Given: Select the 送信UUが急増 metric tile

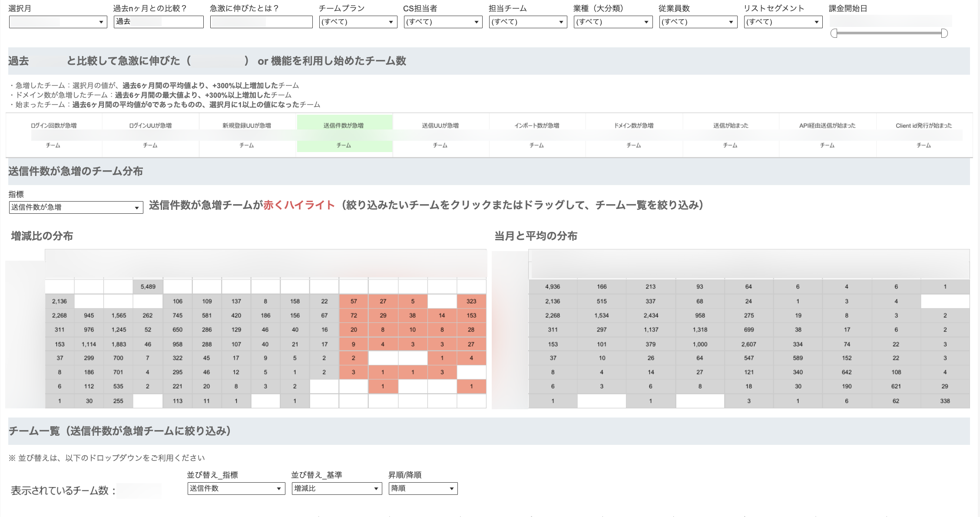Looking at the screenshot, I should click(441, 135).
